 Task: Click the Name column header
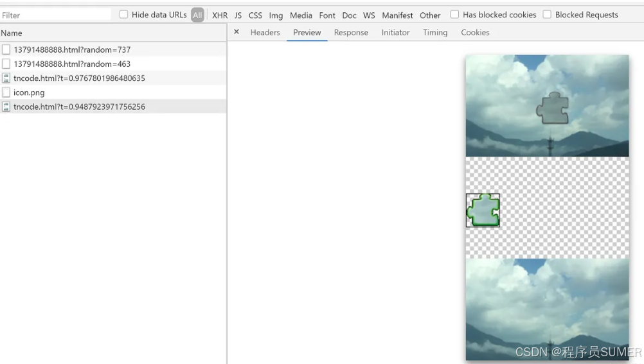tap(12, 33)
